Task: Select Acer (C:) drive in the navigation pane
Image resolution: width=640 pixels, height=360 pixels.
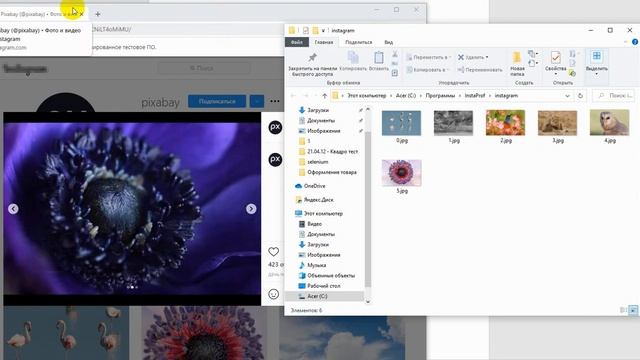Action: pos(324,296)
